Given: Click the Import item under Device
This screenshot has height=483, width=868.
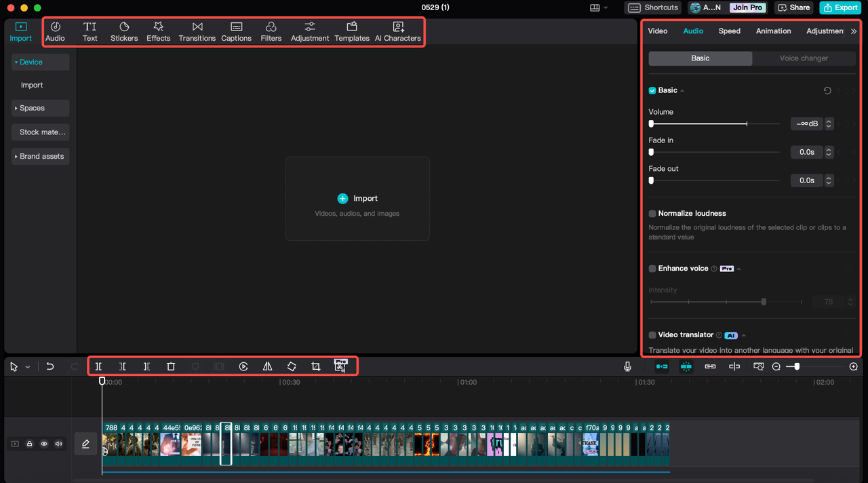Looking at the screenshot, I should 32,85.
